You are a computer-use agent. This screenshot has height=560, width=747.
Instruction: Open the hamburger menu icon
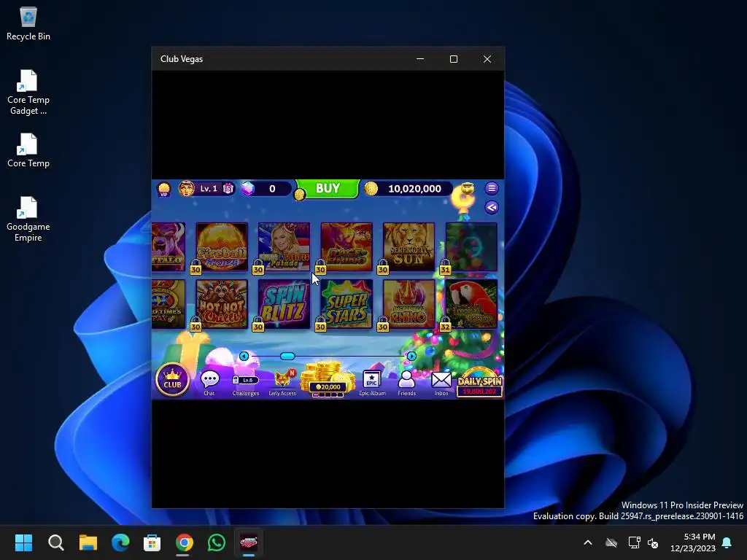click(492, 188)
